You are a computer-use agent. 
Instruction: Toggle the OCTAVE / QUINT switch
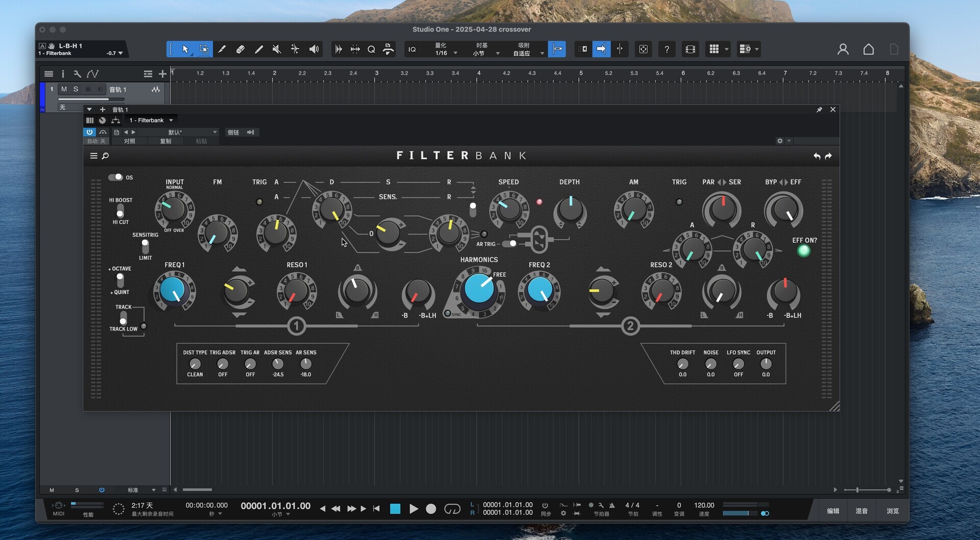[x=120, y=280]
